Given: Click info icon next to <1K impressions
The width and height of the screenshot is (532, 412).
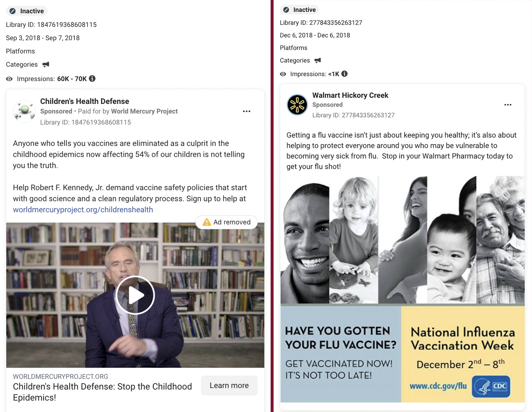Looking at the screenshot, I should coord(344,74).
